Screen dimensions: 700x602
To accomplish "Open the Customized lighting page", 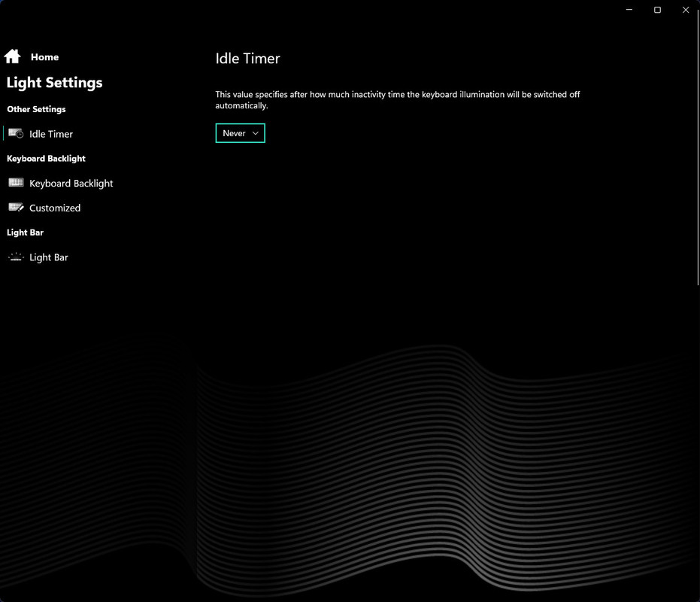I will (x=55, y=208).
